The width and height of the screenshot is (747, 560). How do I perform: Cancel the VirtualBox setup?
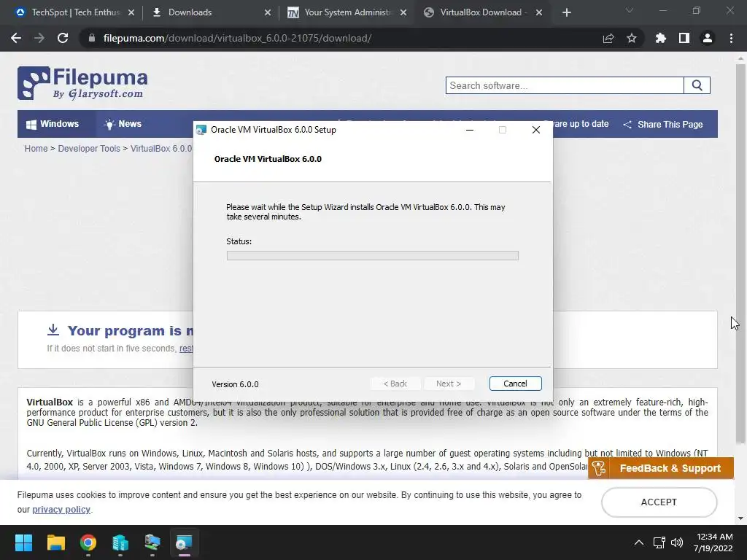click(516, 384)
